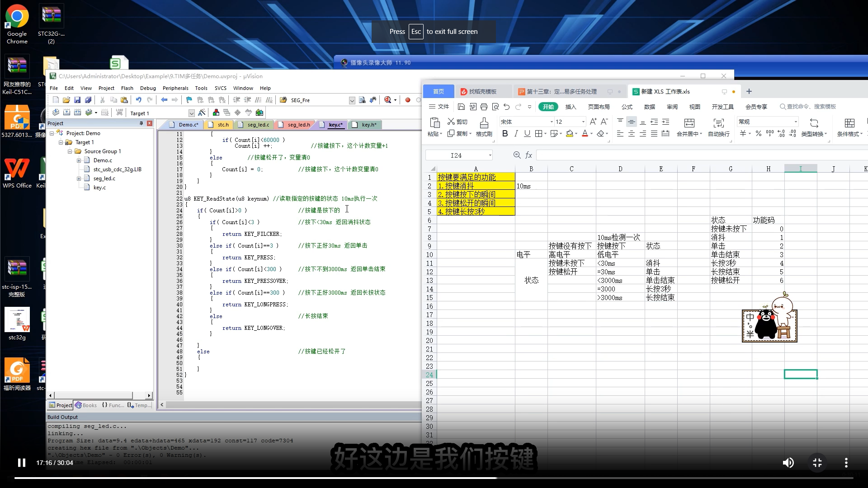
Task: Toggle Italic formatting in WPS ribbon
Action: coord(516,133)
